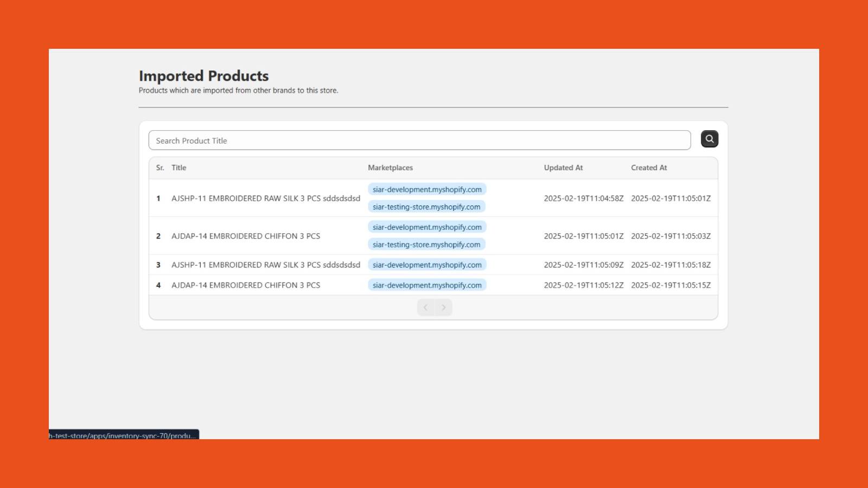Select row 1 title AJSHP-11 EMBROIDERED RAW SILK

pos(266,198)
